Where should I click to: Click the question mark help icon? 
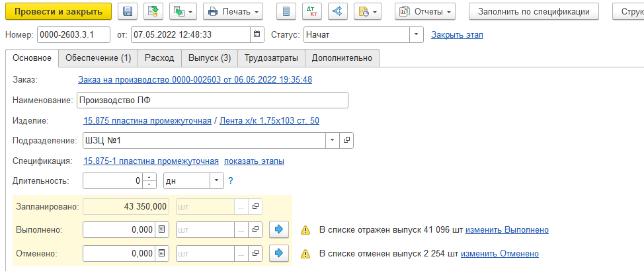point(231,180)
